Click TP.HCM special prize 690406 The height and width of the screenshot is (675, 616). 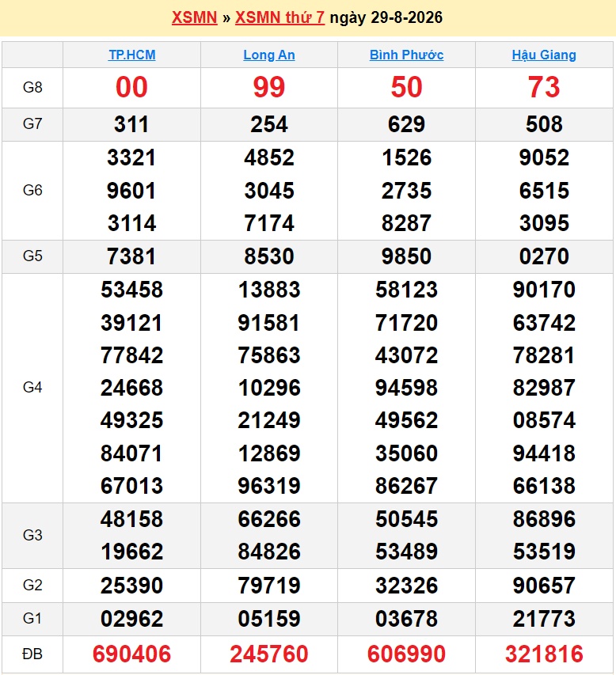pos(131,654)
